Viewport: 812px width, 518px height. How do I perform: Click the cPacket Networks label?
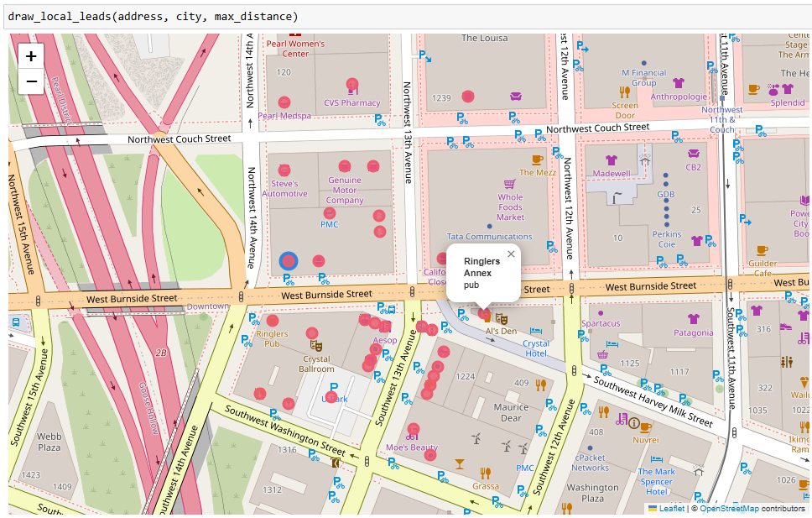591,463
